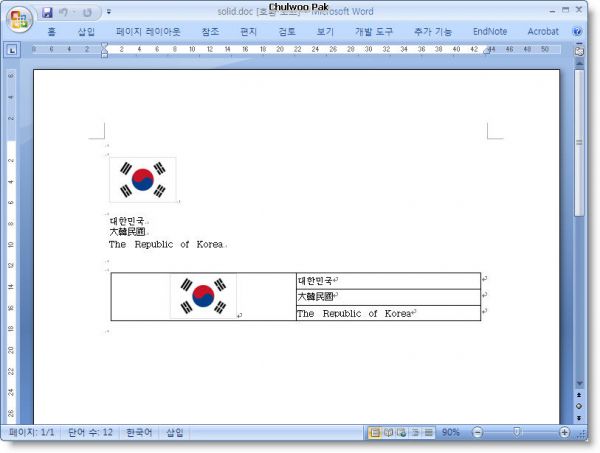Minimize the Word window
The width and height of the screenshot is (600, 453).
tap(552, 11)
